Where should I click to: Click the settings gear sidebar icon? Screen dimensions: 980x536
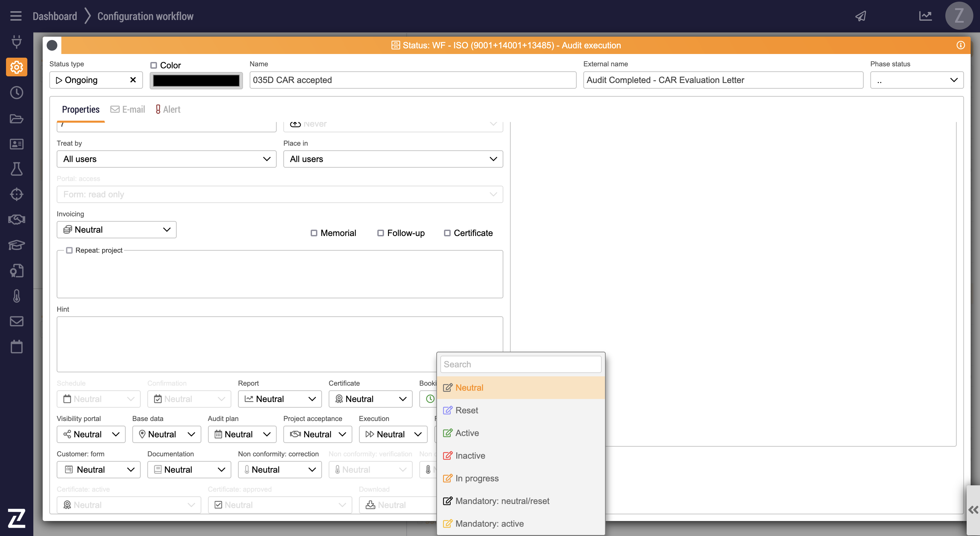point(16,67)
